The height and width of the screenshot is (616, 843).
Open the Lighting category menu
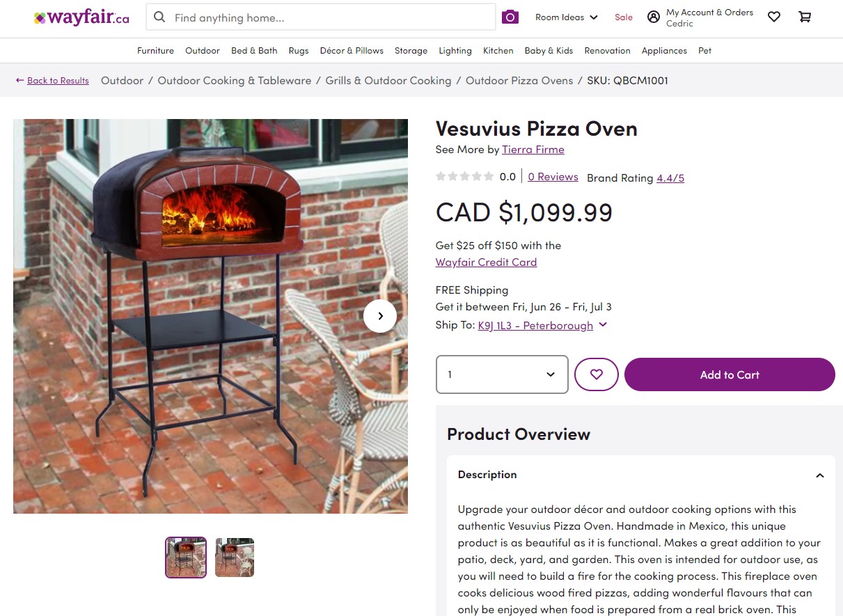pyautogui.click(x=455, y=51)
